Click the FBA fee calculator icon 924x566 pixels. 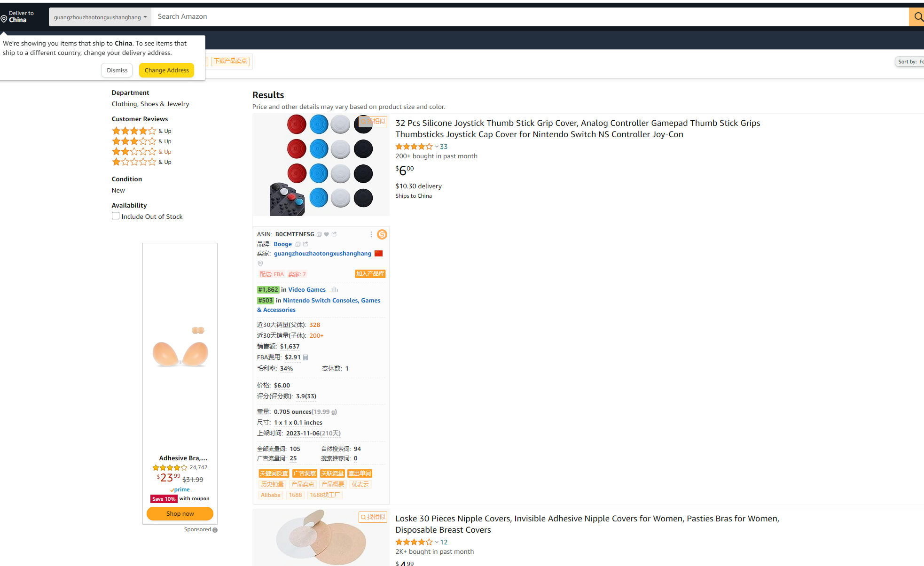point(305,357)
